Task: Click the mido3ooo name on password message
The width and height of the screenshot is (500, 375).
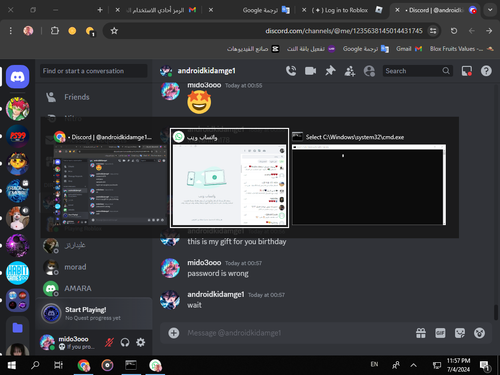Action: coord(204,263)
